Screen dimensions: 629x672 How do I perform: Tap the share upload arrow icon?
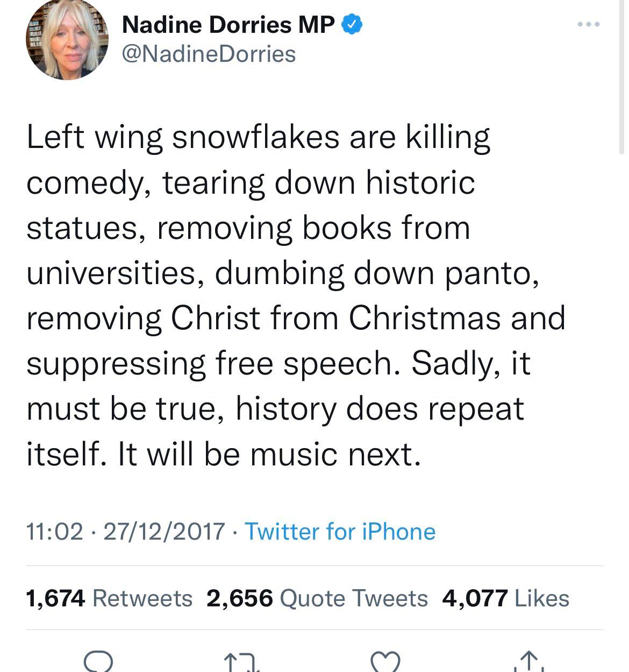click(529, 662)
